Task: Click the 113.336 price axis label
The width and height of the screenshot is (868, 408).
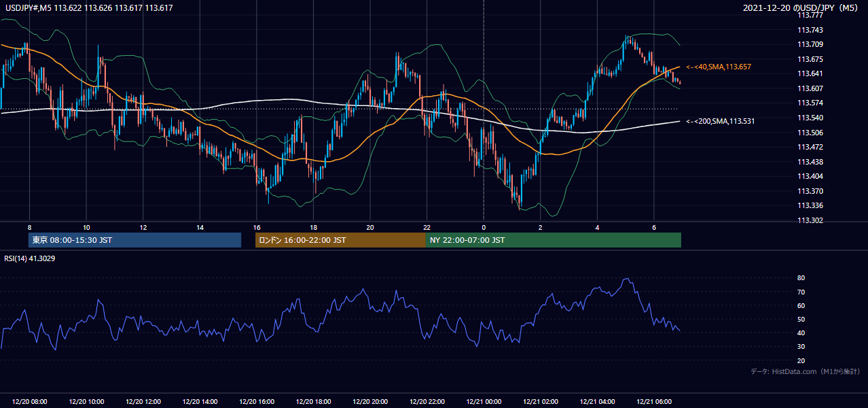Action: 810,205
